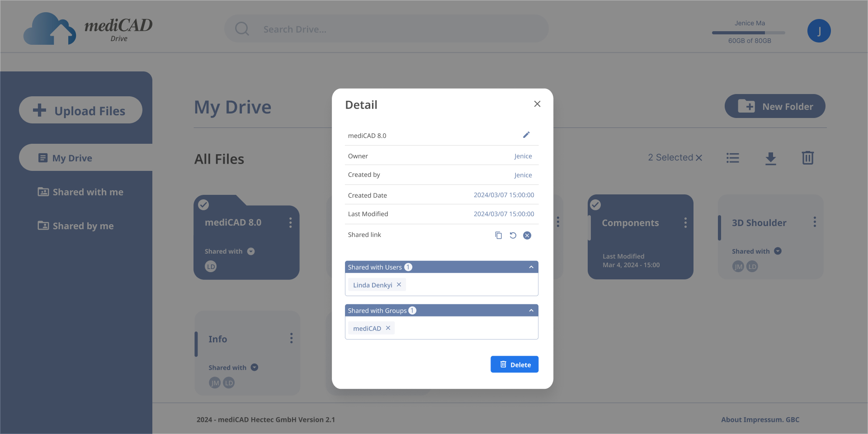868x434 pixels.
Task: Click LD avatar on mediCAD 8.0 card
Action: (x=211, y=266)
